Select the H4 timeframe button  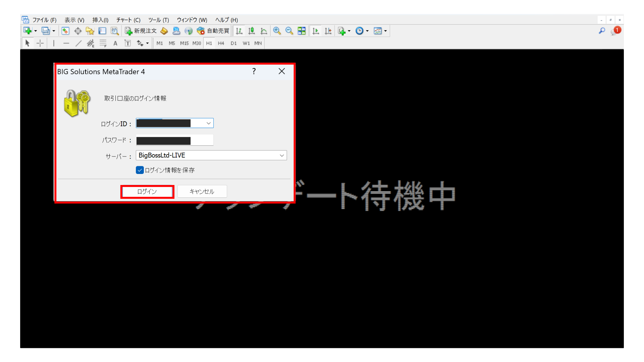[221, 43]
